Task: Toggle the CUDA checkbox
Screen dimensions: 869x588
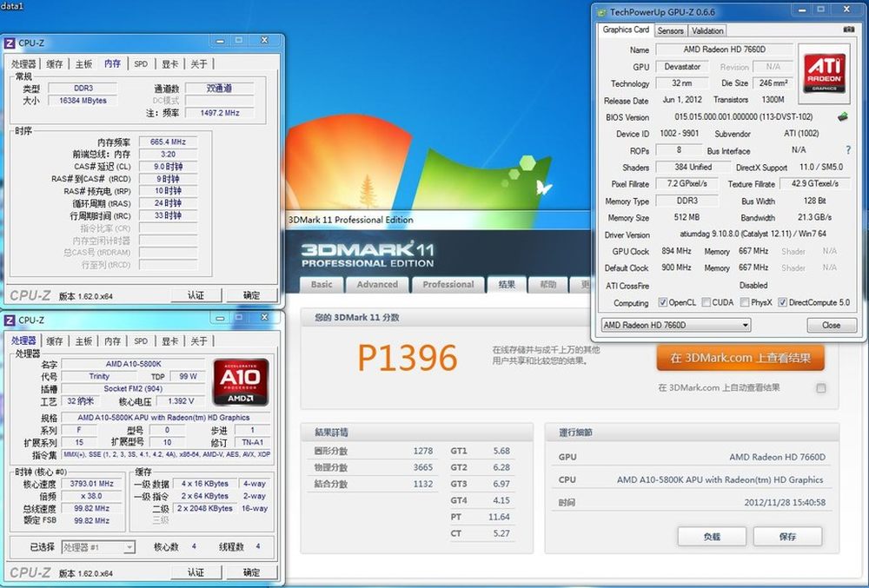Action: 705,302
